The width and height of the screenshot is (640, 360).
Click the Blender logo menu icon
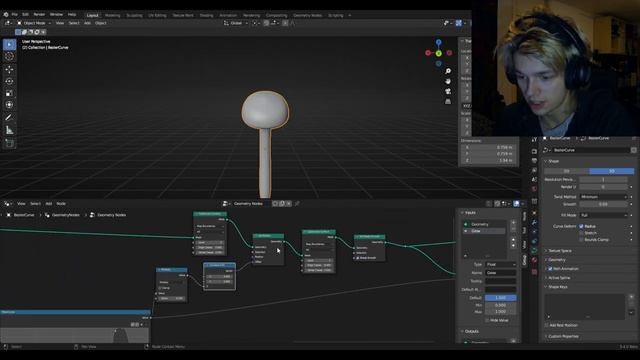point(6,15)
